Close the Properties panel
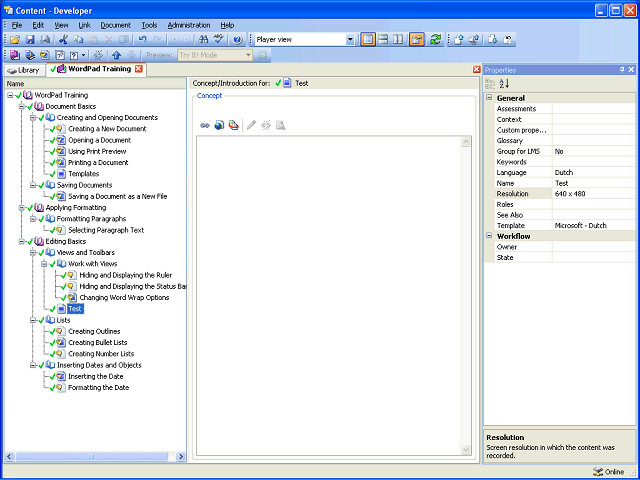The height and width of the screenshot is (480, 640). click(631, 70)
